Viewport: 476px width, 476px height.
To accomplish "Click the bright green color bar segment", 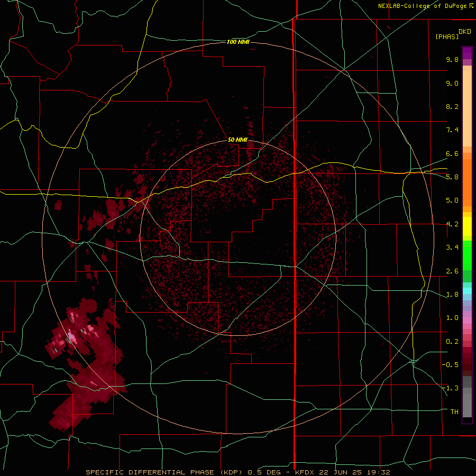I will click(467, 255).
